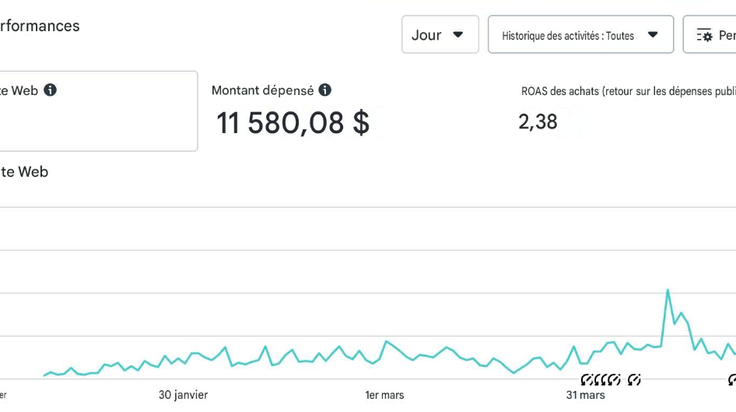
Task: Expand the activity history filter via its arrow
Action: pyautogui.click(x=652, y=34)
